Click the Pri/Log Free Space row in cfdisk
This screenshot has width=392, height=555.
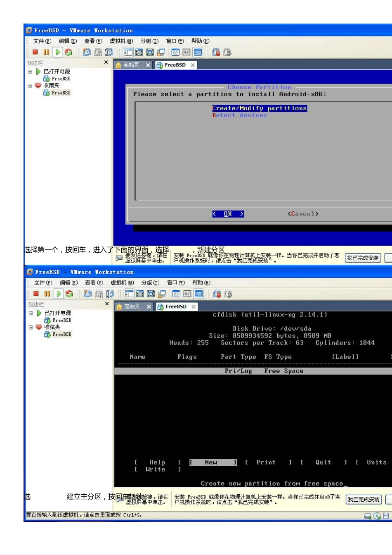[253, 371]
